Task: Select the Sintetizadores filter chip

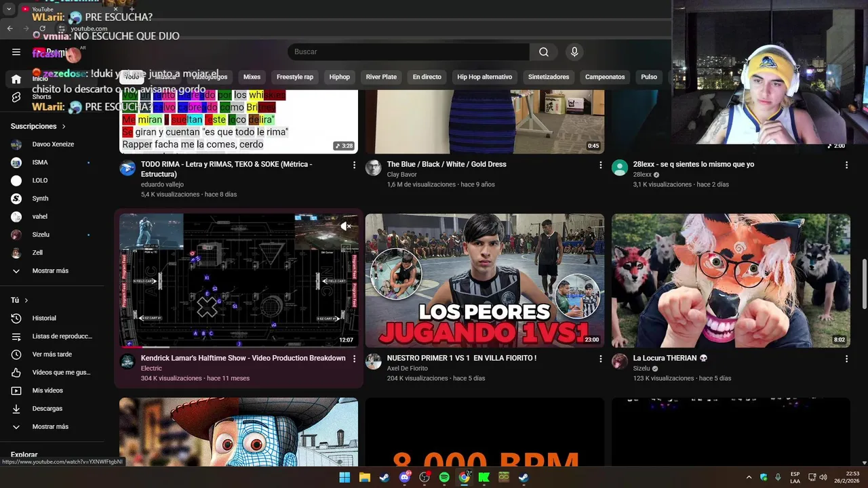Action: (x=549, y=77)
